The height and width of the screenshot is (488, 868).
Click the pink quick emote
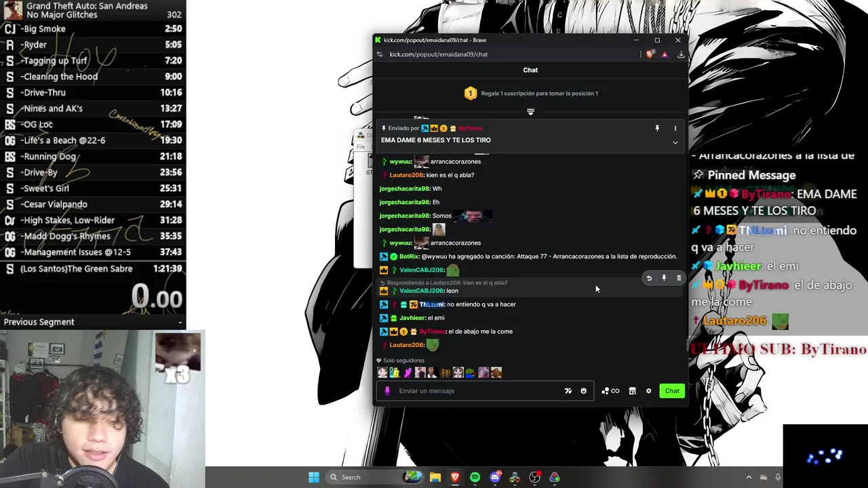point(408,372)
